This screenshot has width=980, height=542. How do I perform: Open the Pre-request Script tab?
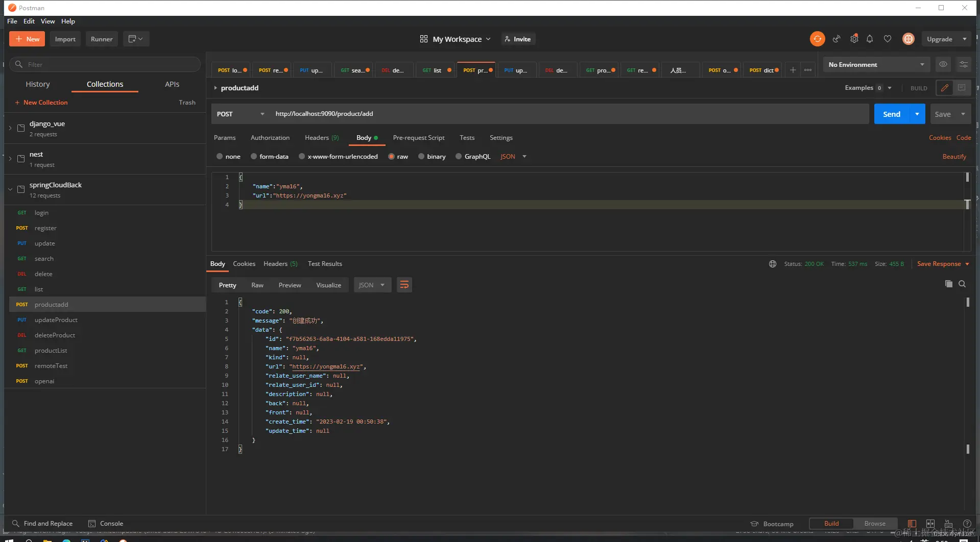419,138
